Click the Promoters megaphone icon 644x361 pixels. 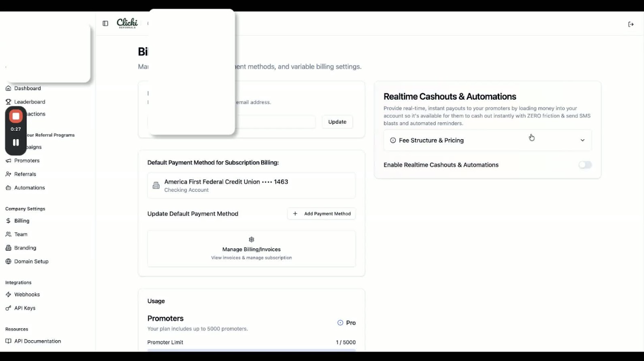[8, 161]
